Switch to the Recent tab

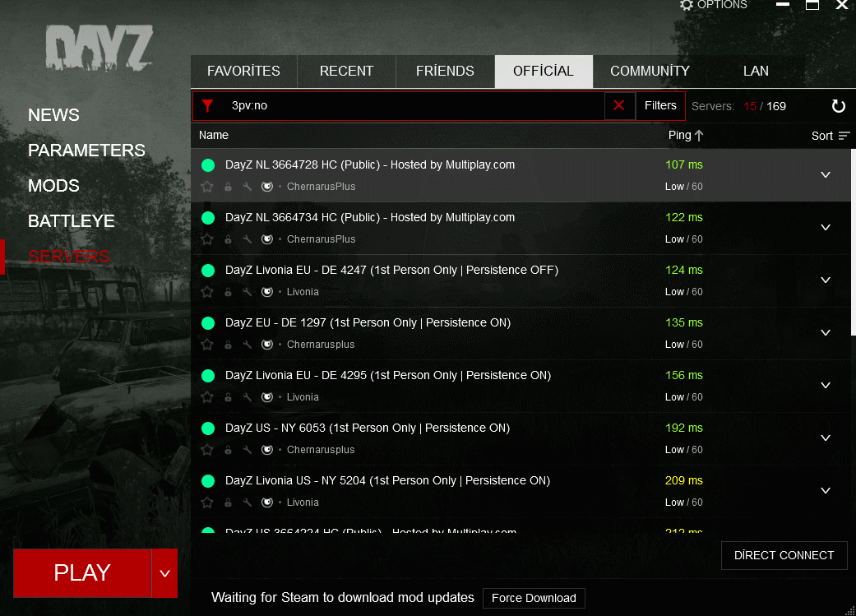[347, 71]
